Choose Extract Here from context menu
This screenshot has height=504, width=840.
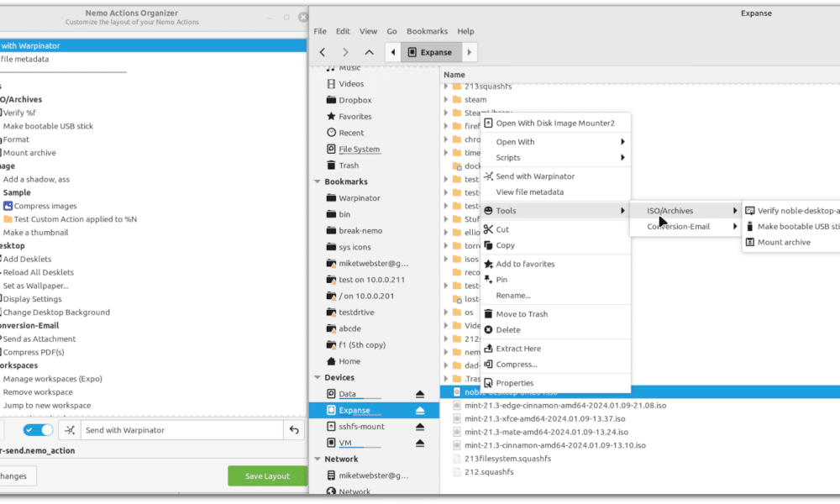tap(555, 349)
